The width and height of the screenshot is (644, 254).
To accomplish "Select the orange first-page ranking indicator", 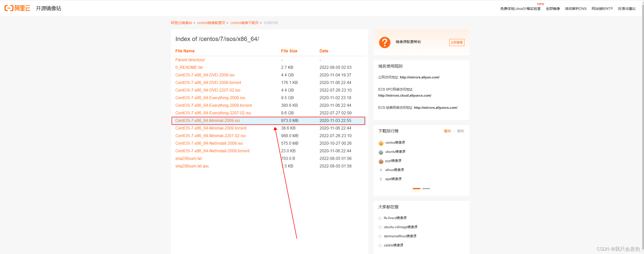I will pos(416,188).
